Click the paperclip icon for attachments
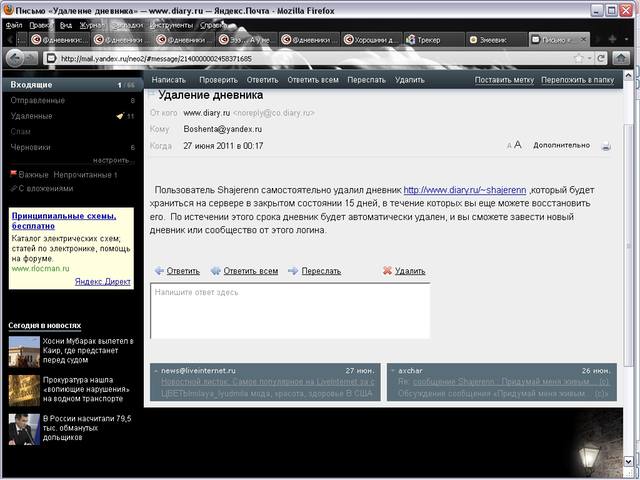The image size is (640, 480). (x=13, y=188)
